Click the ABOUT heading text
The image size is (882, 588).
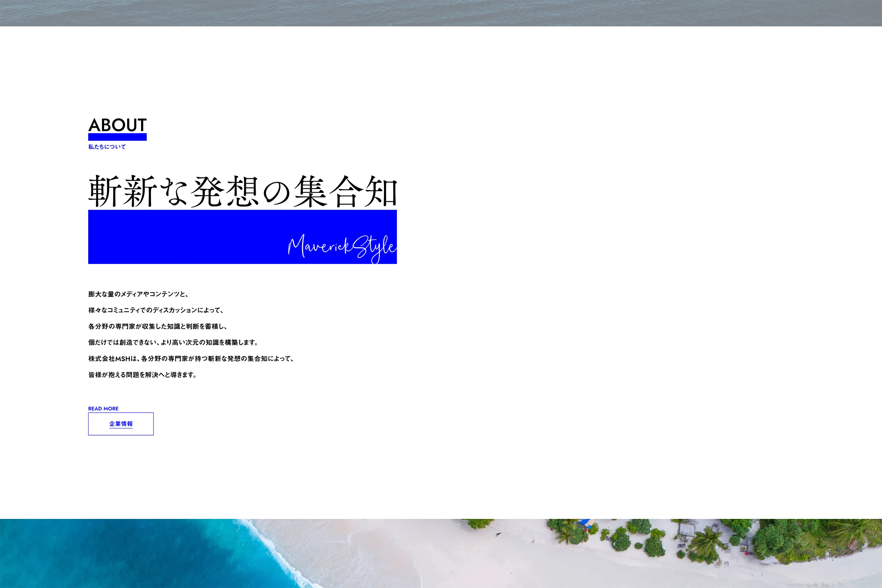[117, 125]
